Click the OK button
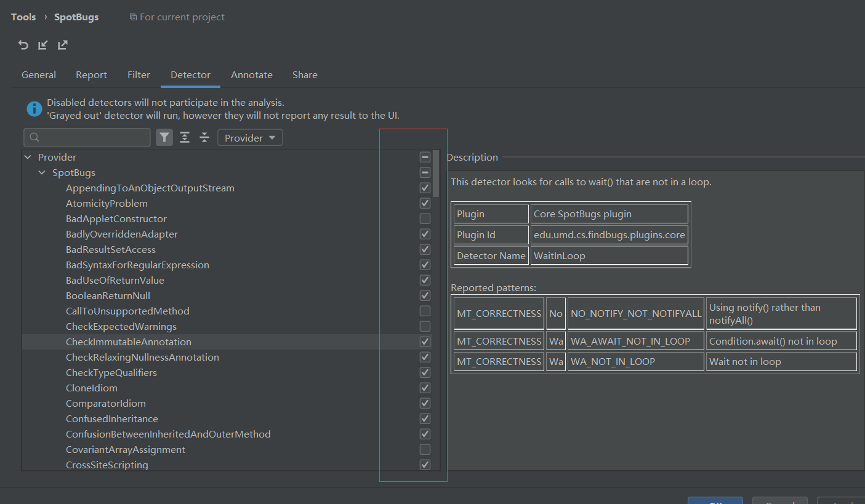Screen dimensions: 865x504 coord(715,502)
